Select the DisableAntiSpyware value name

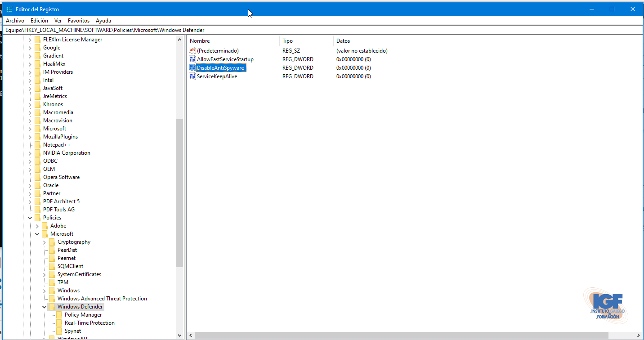coord(220,68)
